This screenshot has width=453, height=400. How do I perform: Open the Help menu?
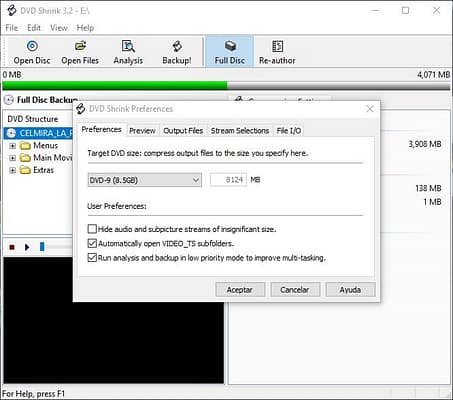tap(85, 28)
